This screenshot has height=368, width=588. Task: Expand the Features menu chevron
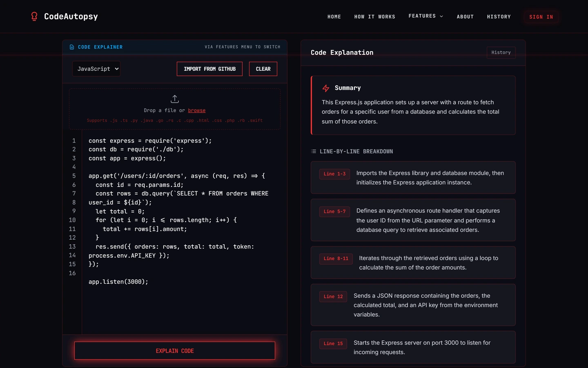click(441, 16)
